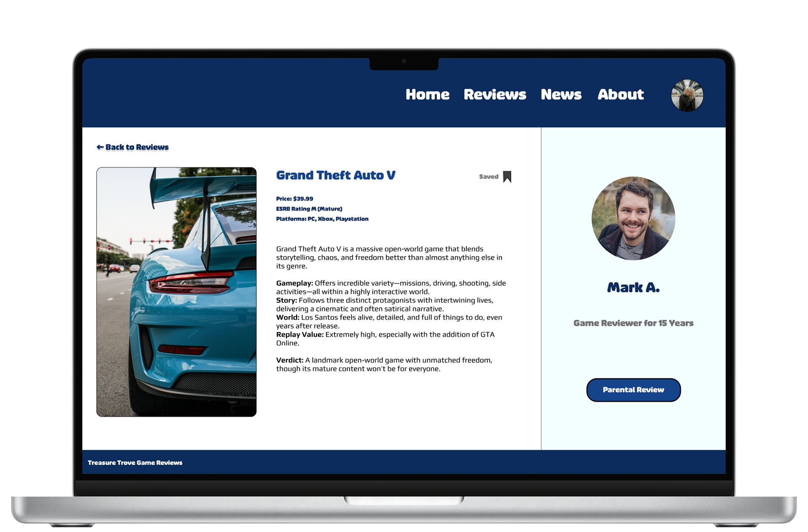
Task: Open the user profile avatar in header
Action: coord(687,95)
